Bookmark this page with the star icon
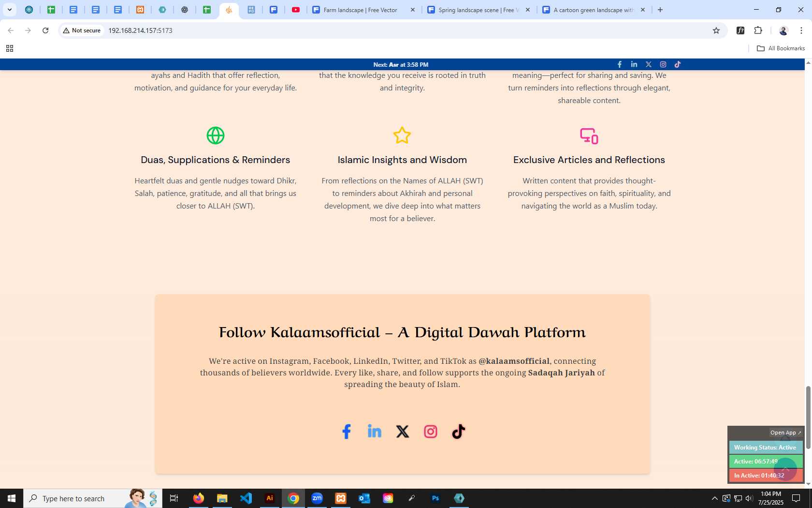 (x=716, y=30)
